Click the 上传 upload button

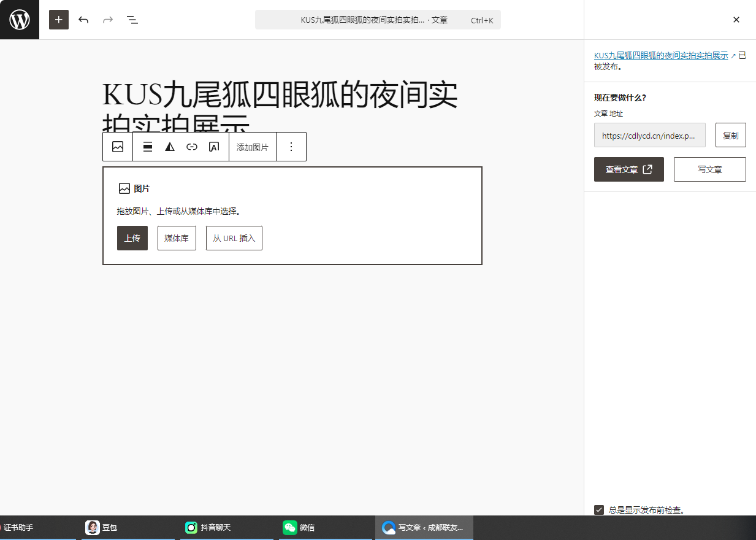[x=132, y=238]
